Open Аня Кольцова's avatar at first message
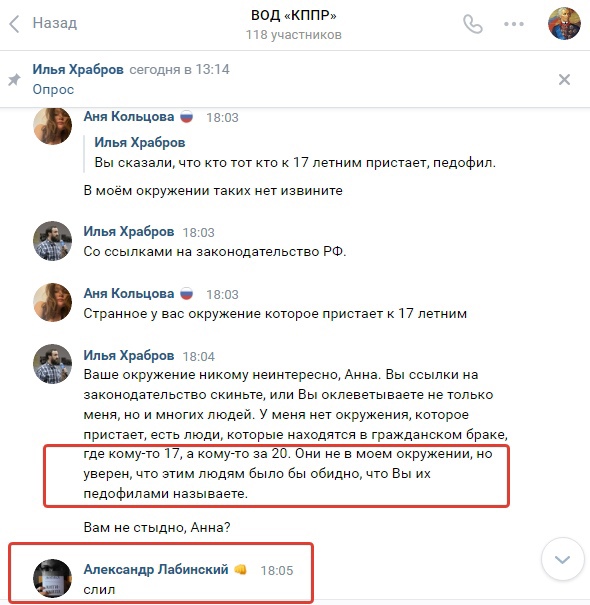Screen dimensions: 590x605 click(x=52, y=126)
